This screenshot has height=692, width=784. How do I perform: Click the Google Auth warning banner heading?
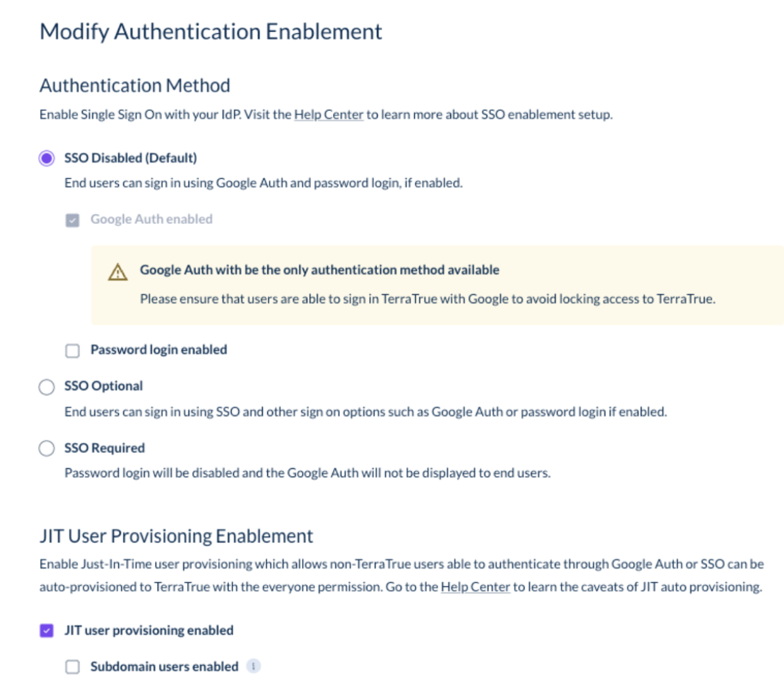coord(320,270)
